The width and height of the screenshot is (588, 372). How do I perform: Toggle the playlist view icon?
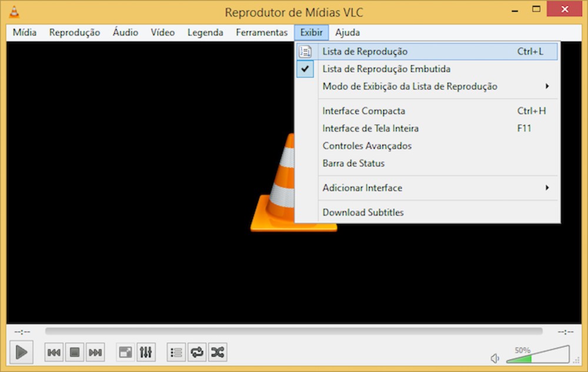pos(175,352)
